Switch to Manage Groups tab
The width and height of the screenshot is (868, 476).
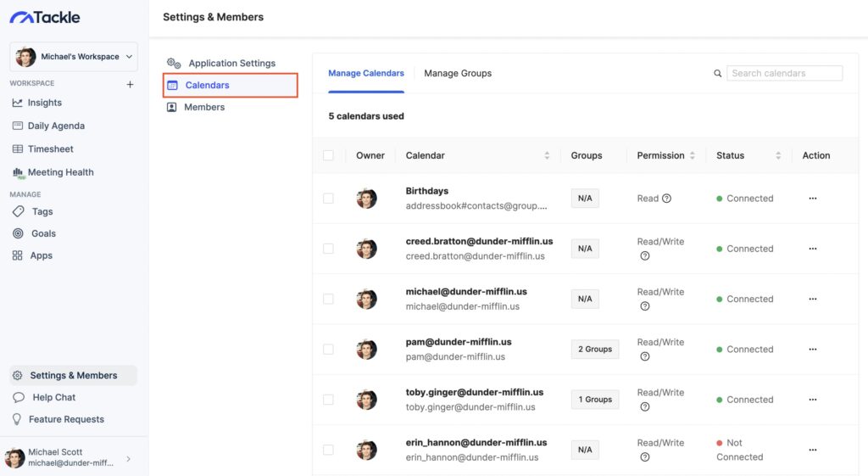click(x=458, y=73)
